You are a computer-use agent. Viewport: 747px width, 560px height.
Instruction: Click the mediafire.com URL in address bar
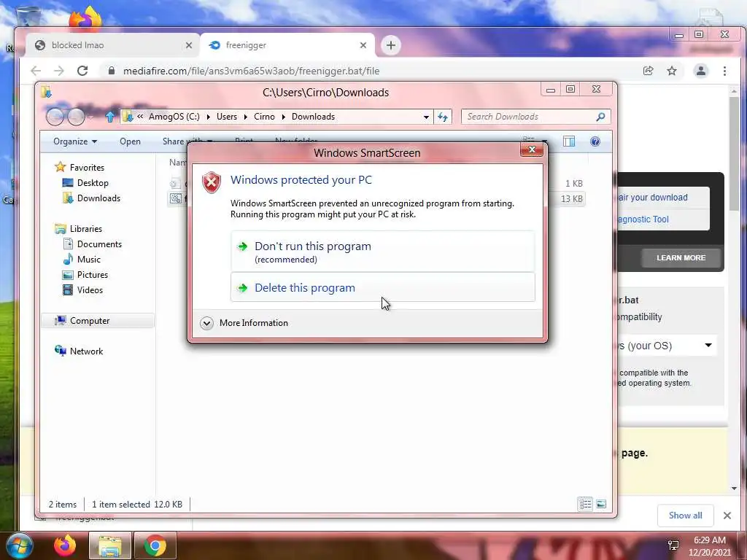tap(251, 71)
